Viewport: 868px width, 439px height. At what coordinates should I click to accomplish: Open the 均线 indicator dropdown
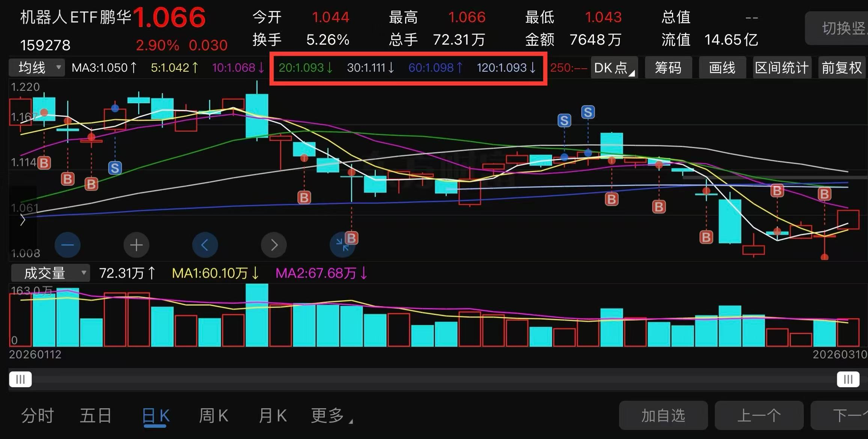pos(37,68)
